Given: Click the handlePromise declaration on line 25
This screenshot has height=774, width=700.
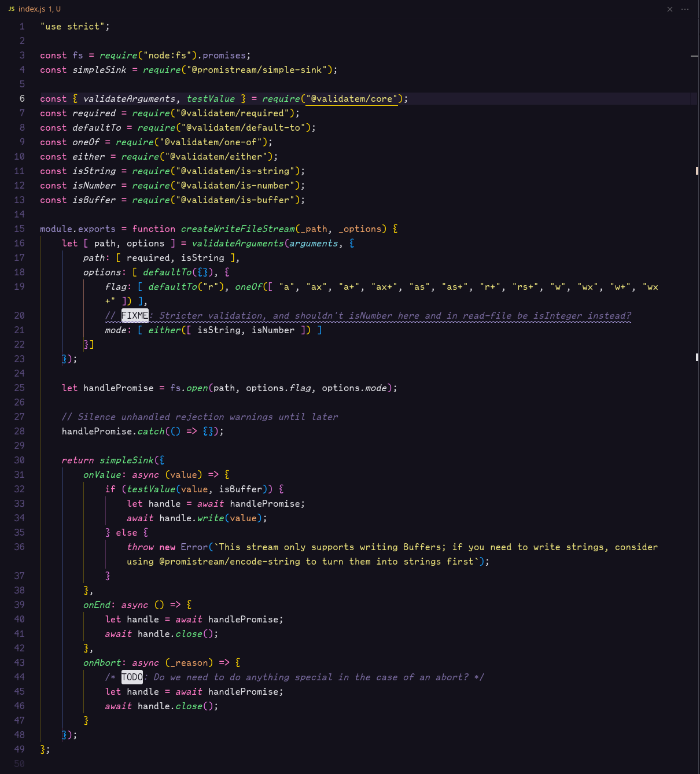Looking at the screenshot, I should point(119,388).
